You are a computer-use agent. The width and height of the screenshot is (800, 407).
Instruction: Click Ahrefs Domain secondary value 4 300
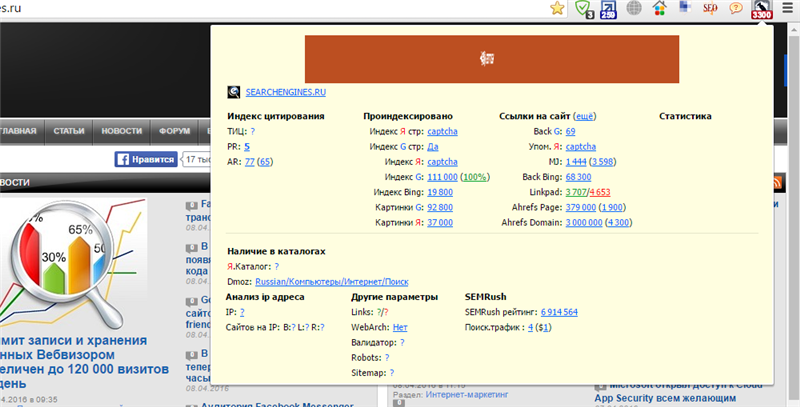click(x=618, y=223)
